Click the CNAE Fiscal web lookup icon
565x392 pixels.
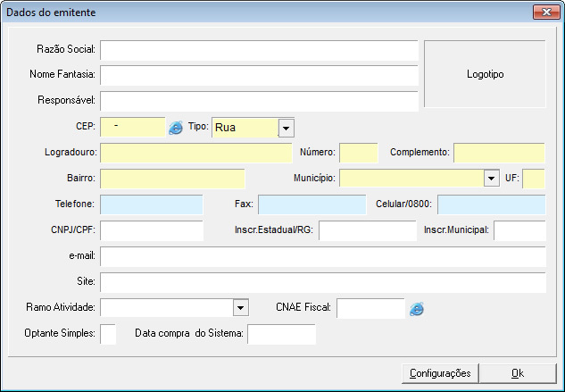416,309
